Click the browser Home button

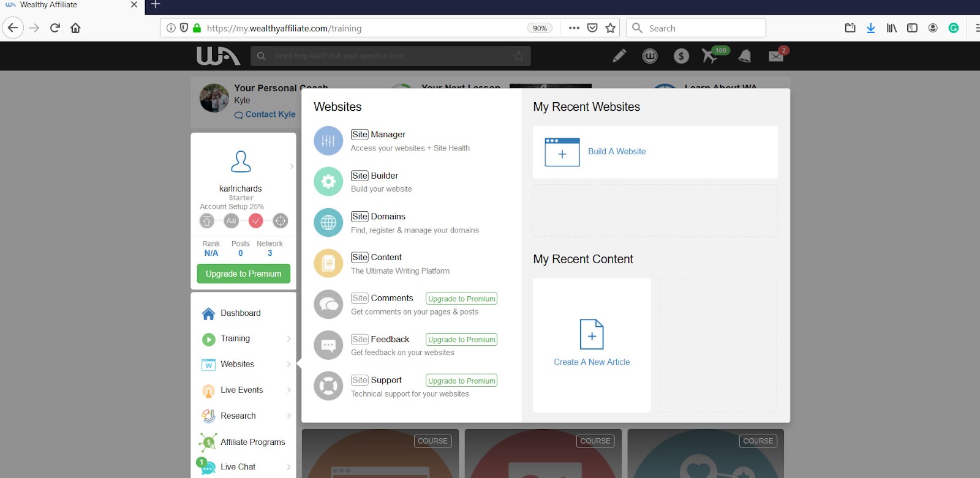click(x=75, y=28)
